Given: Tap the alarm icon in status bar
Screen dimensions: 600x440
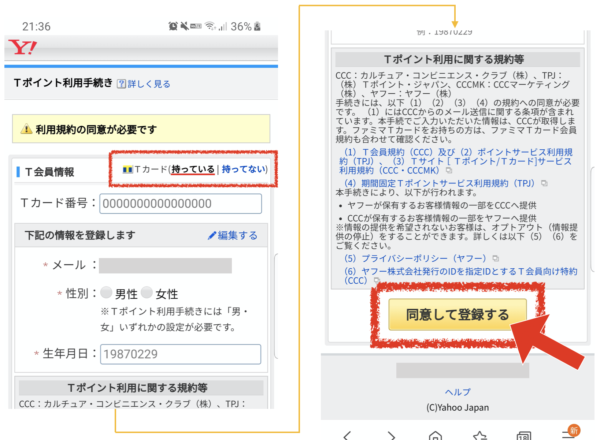Looking at the screenshot, I should pyautogui.click(x=173, y=26).
